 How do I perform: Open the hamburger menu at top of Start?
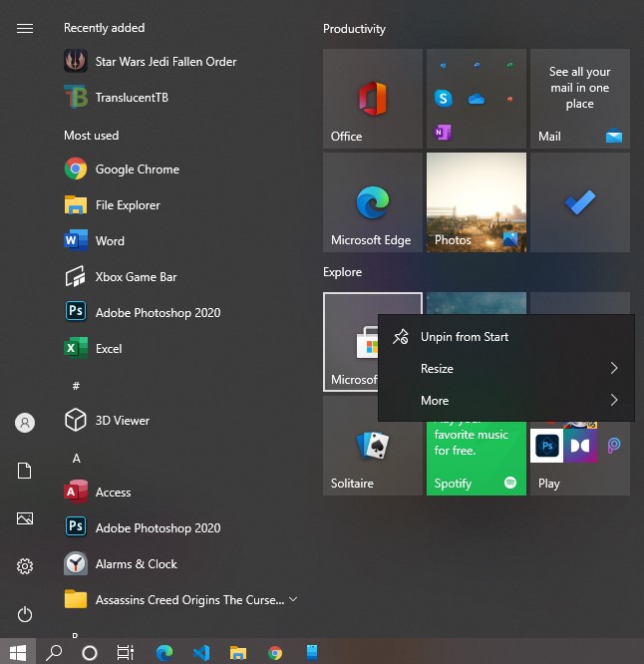pyautogui.click(x=25, y=28)
